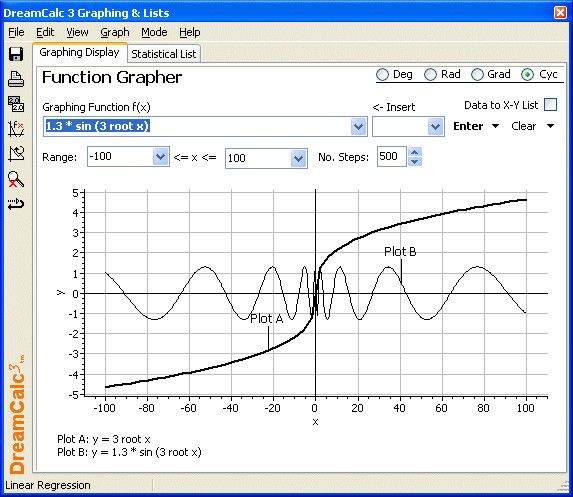Screen dimensions: 573x497
Task: Close the DreamCalc window
Action: click(560, 13)
